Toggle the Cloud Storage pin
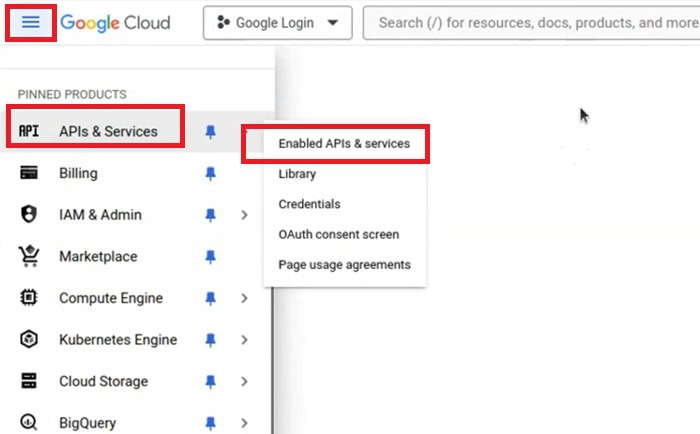Screen dimensions: 700x434 210,382
